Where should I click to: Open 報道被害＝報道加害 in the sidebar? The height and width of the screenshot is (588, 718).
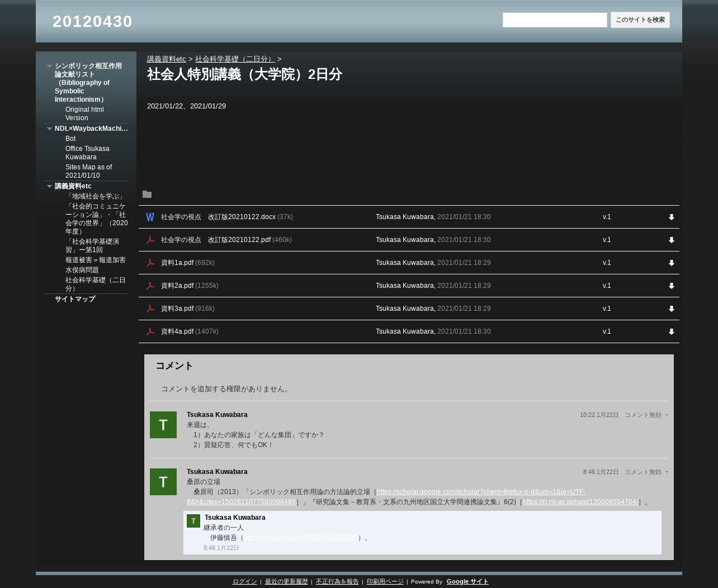(96, 260)
